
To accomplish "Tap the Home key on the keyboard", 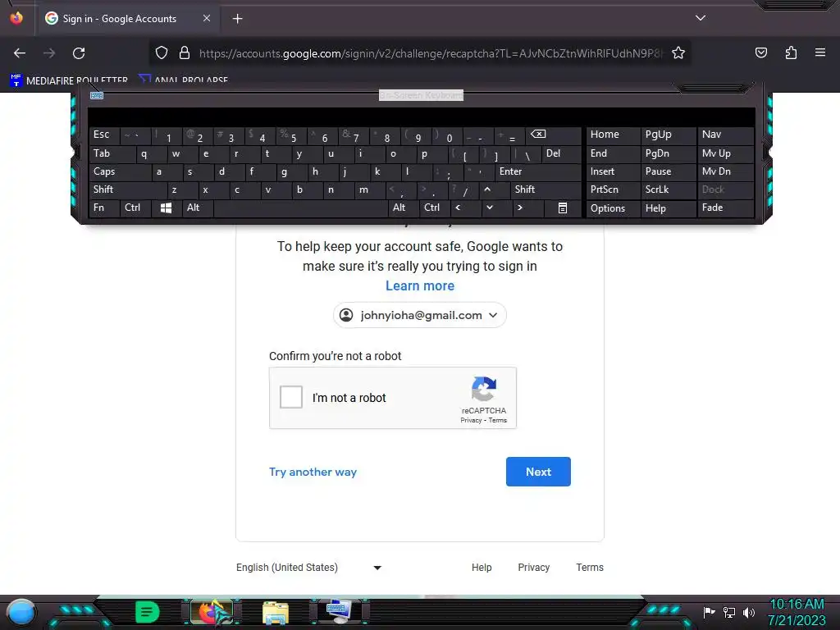I will 613,135.
